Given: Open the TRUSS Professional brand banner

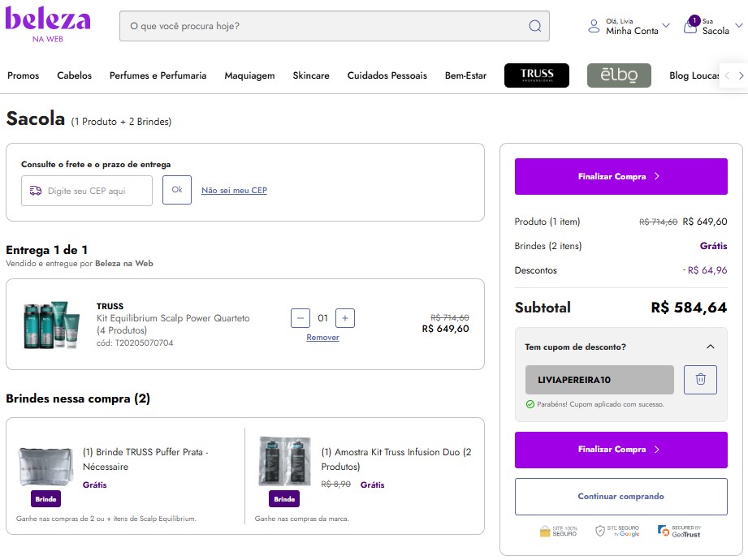Looking at the screenshot, I should click(536, 75).
